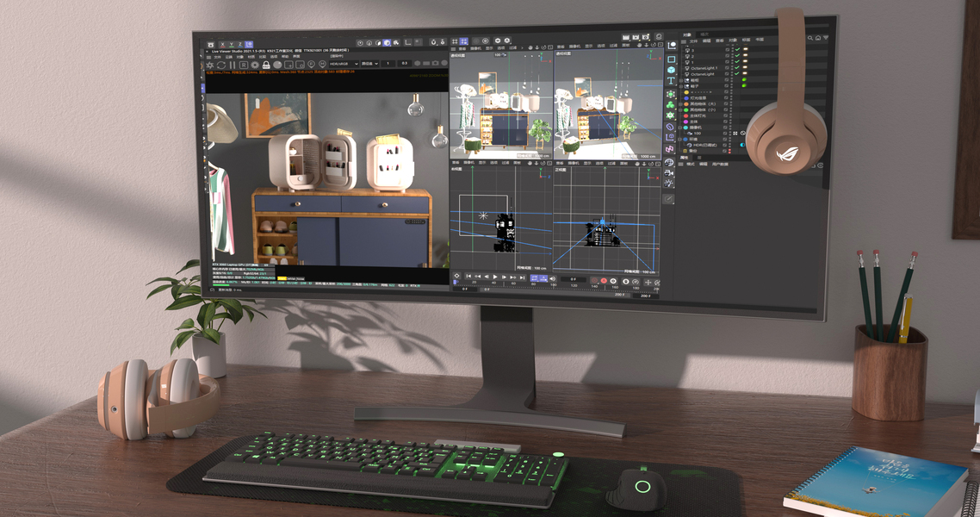Open the attribute manager mode menu
Image resolution: width=980 pixels, height=517 pixels.
[691, 164]
